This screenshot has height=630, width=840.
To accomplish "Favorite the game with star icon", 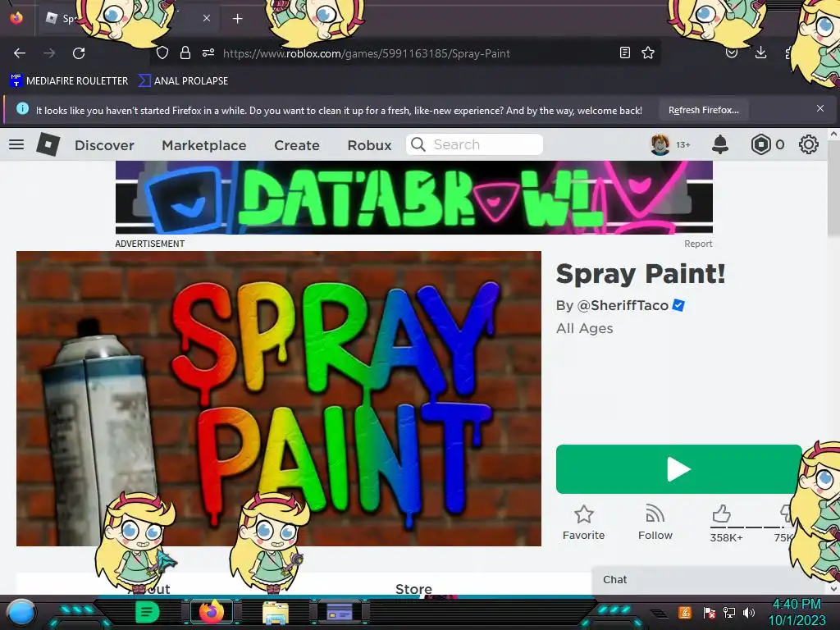I will (x=583, y=515).
